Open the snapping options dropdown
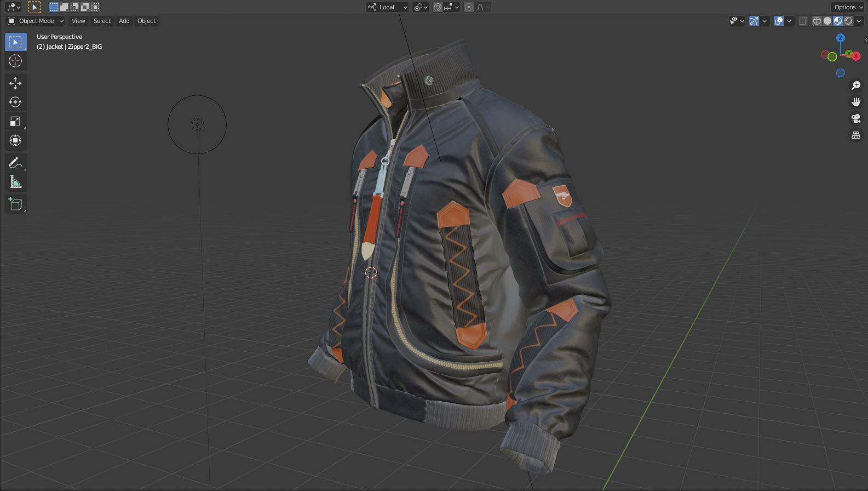Image resolution: width=868 pixels, height=491 pixels. point(452,7)
